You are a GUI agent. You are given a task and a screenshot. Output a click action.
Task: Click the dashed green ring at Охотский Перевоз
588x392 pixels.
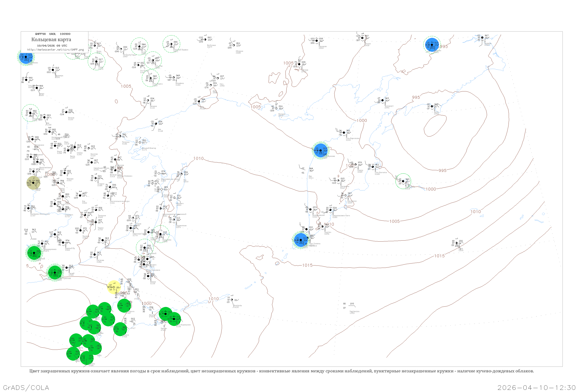[171, 44]
